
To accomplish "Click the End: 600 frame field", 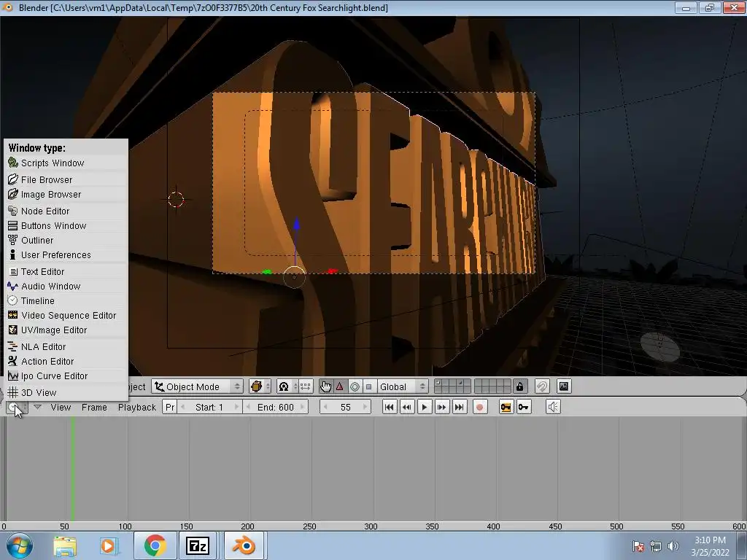I will (x=275, y=407).
